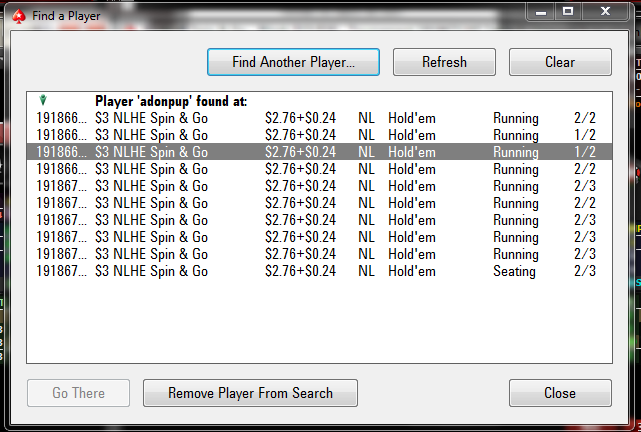
Task: Close the window with the X button
Action: pos(605,12)
